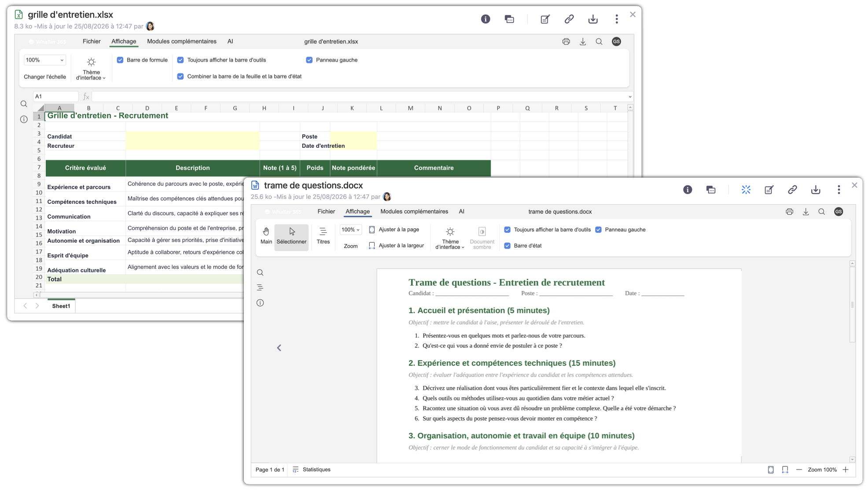Copy link icon for grille d'entretien.xlsx
The width and height of the screenshot is (868, 491).
click(569, 19)
